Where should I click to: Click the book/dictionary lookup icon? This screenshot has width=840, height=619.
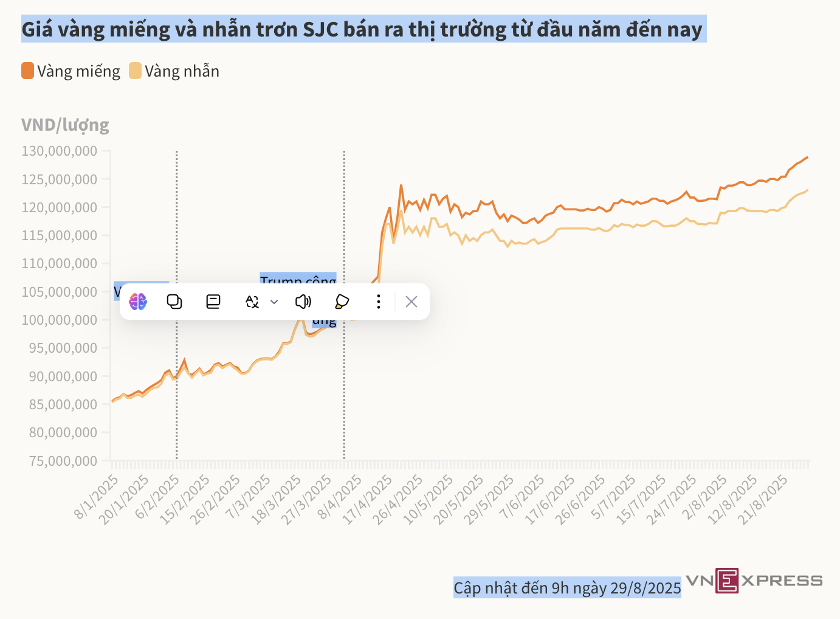click(213, 302)
